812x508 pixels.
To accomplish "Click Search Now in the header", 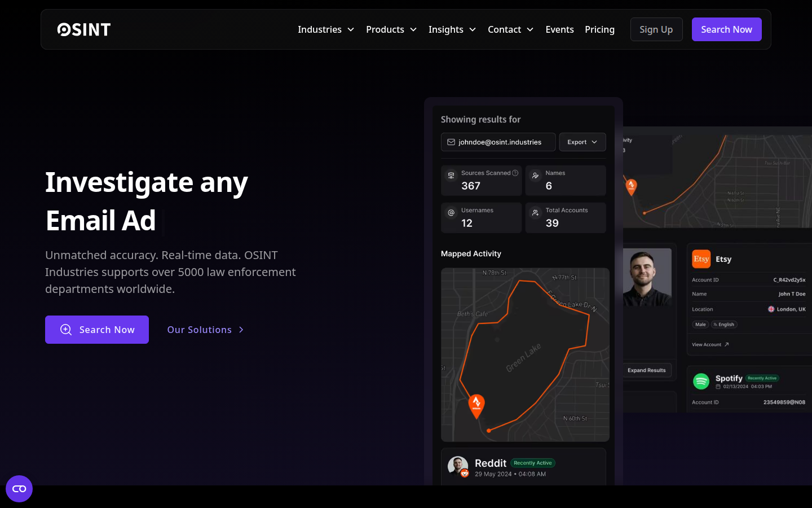I will click(726, 29).
